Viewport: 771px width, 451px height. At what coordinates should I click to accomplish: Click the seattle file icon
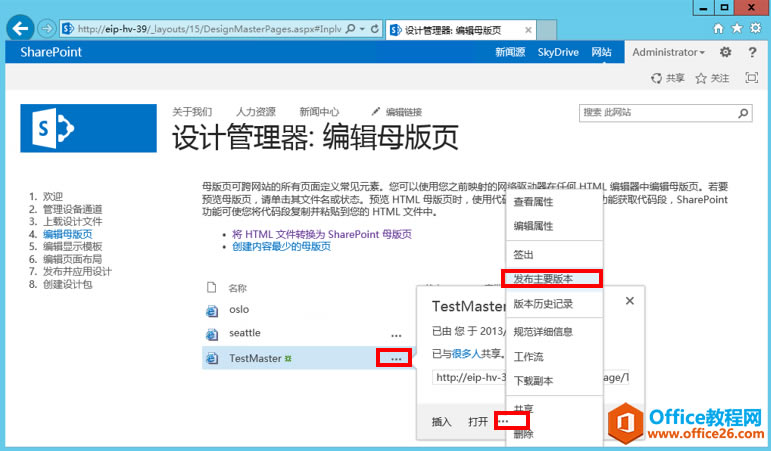click(211, 334)
